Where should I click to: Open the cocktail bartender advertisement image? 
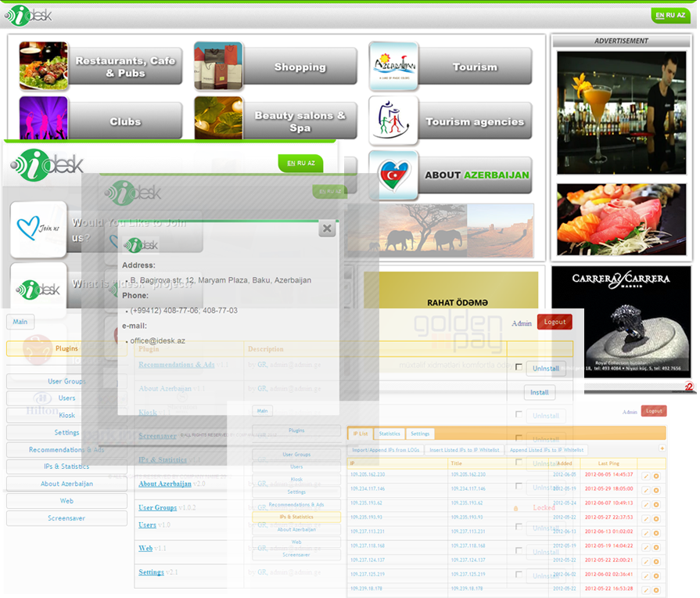coord(622,113)
